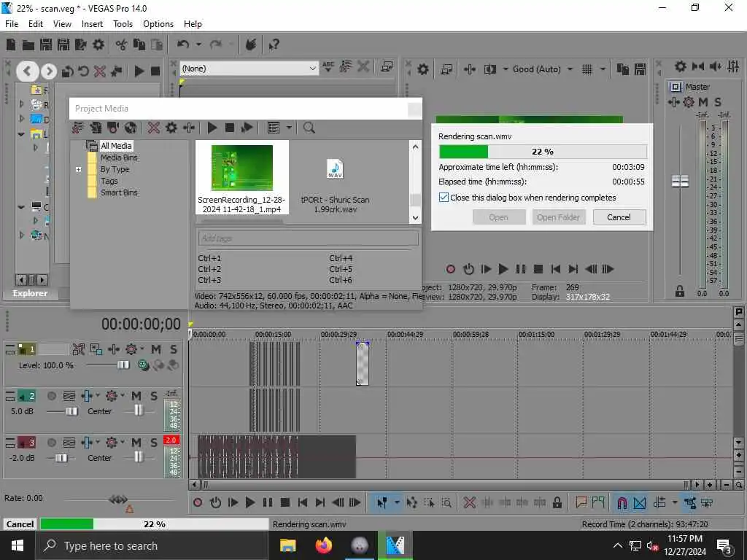Click the Save icon in main toolbar

point(46,44)
